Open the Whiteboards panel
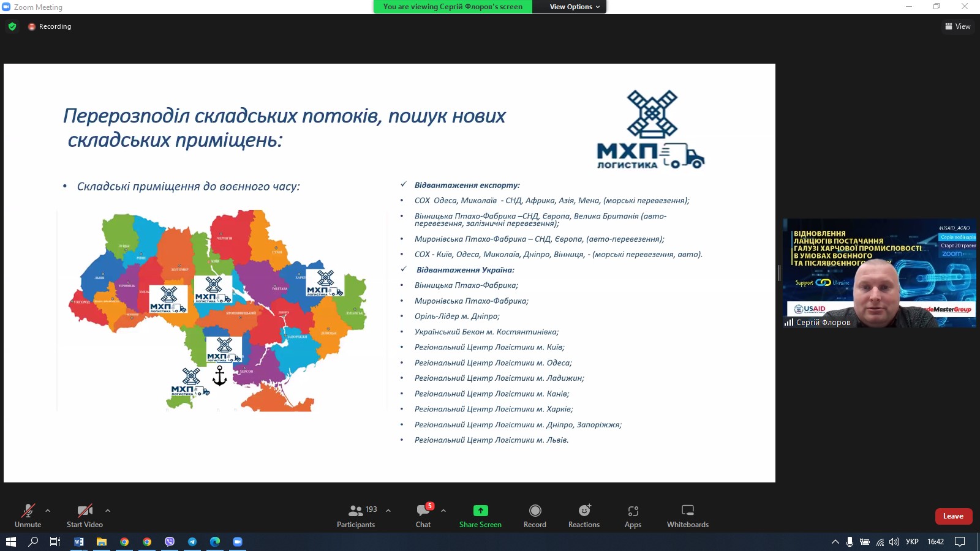Viewport: 980px width, 551px height. click(687, 515)
